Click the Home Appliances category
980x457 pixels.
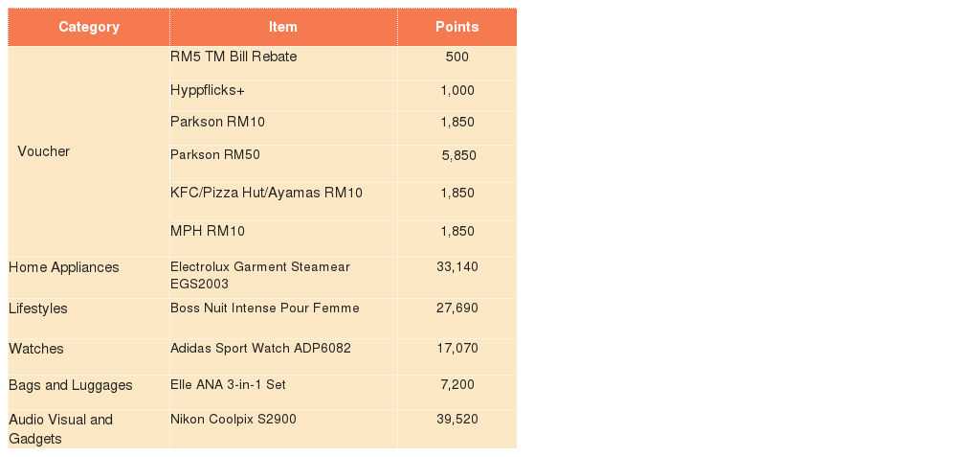(x=64, y=267)
